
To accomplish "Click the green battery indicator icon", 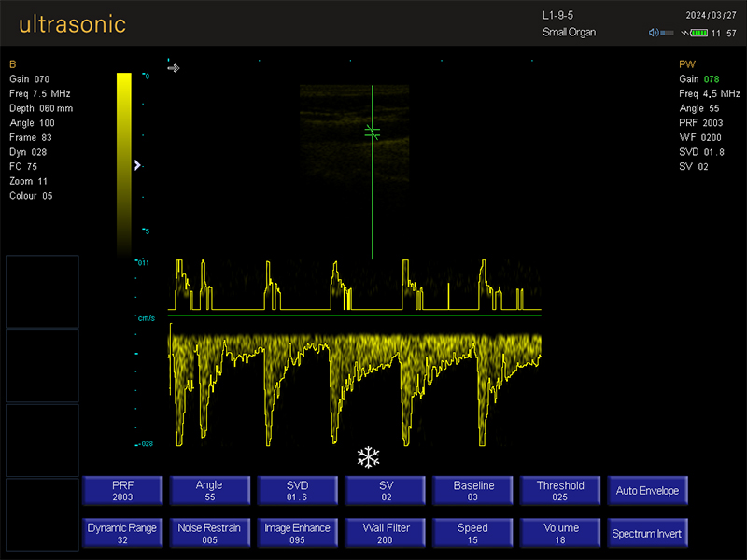I will [698, 33].
